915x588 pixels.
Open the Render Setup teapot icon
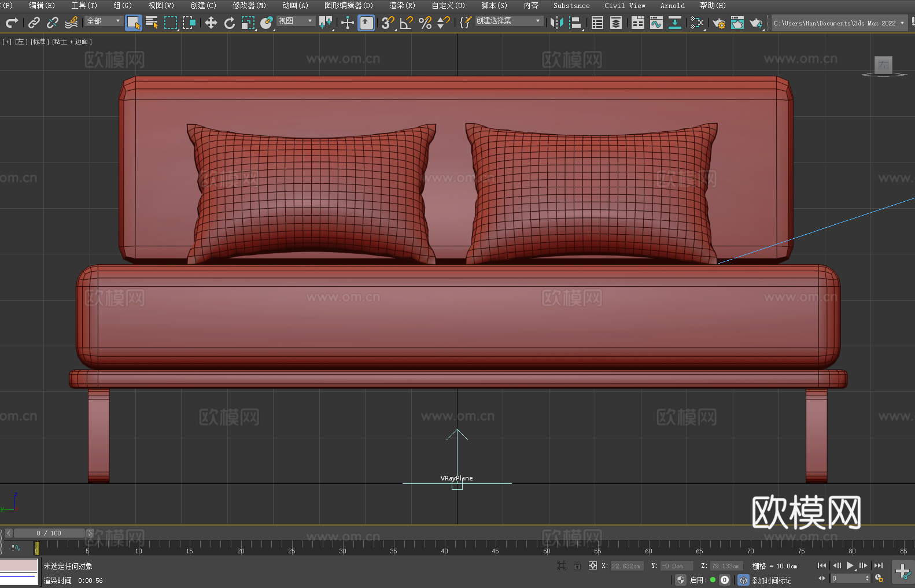(718, 23)
